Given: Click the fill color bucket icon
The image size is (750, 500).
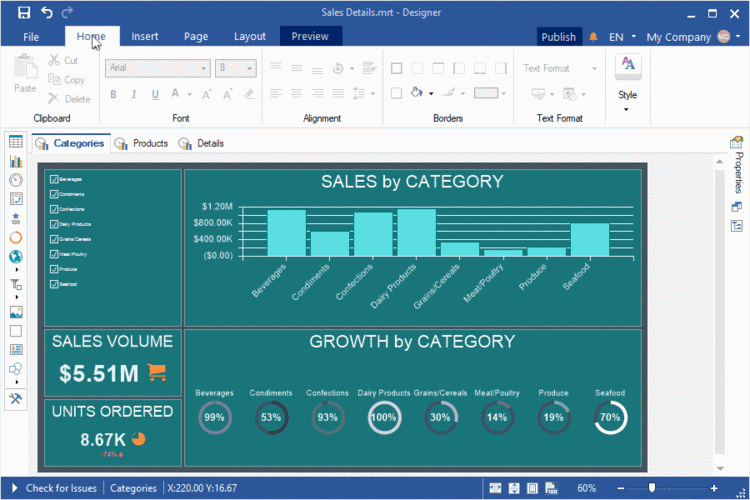Looking at the screenshot, I should [x=417, y=93].
